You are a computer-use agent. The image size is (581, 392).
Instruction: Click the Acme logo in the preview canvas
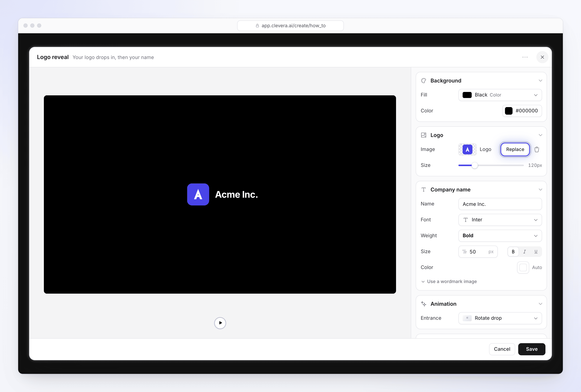pyautogui.click(x=198, y=194)
